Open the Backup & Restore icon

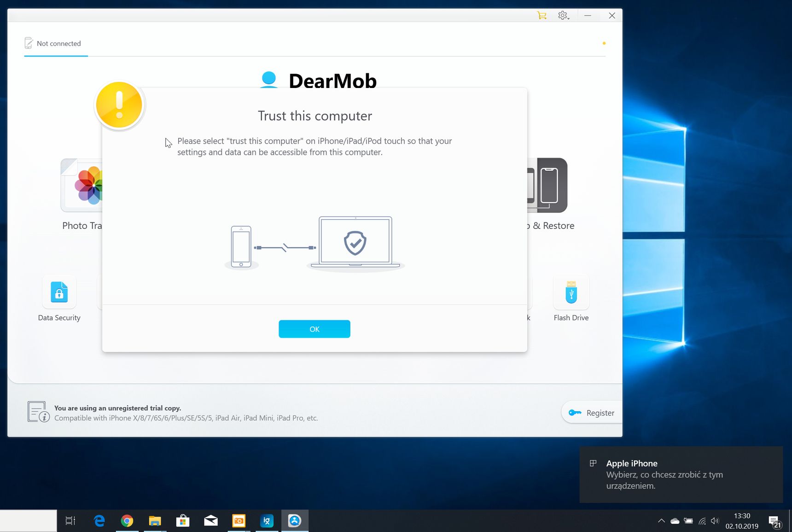[x=547, y=185]
